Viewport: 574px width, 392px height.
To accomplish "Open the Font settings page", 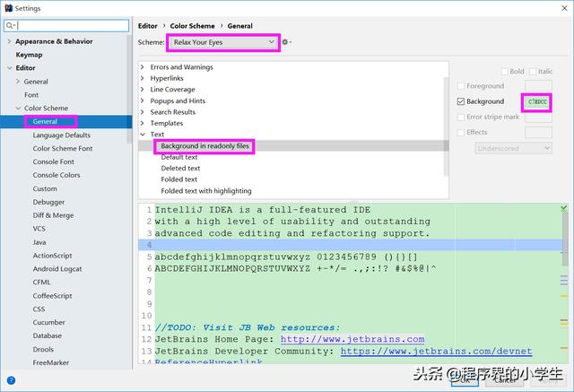I will pos(31,95).
